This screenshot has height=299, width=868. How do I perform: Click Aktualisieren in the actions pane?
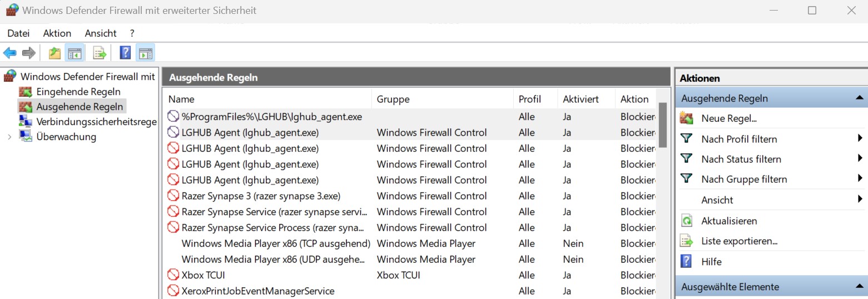tap(729, 221)
